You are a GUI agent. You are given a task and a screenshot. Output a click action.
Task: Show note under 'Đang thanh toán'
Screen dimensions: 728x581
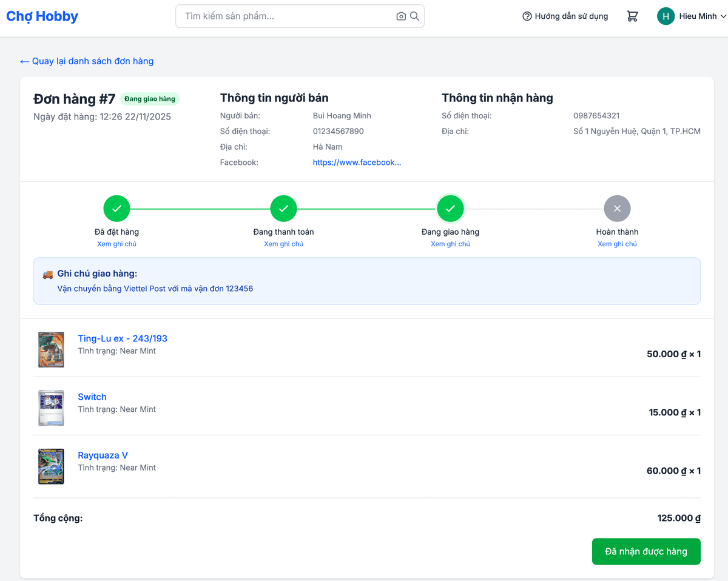point(283,244)
